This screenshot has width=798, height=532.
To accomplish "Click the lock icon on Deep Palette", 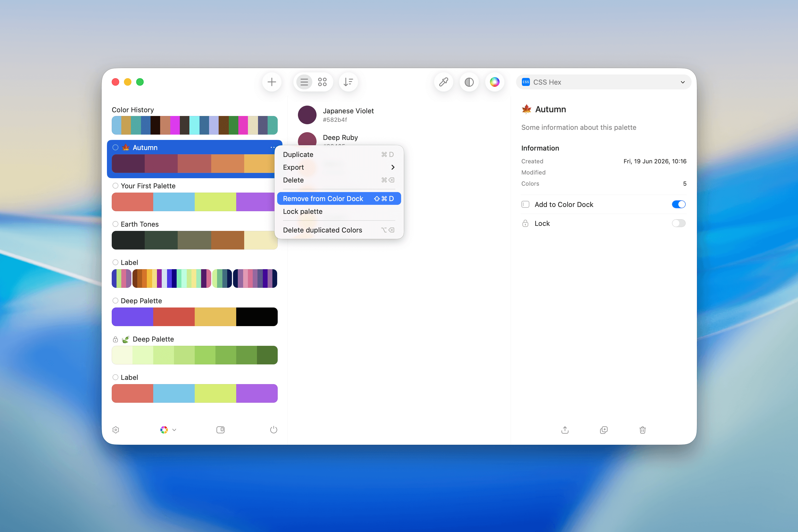I will click(x=115, y=339).
